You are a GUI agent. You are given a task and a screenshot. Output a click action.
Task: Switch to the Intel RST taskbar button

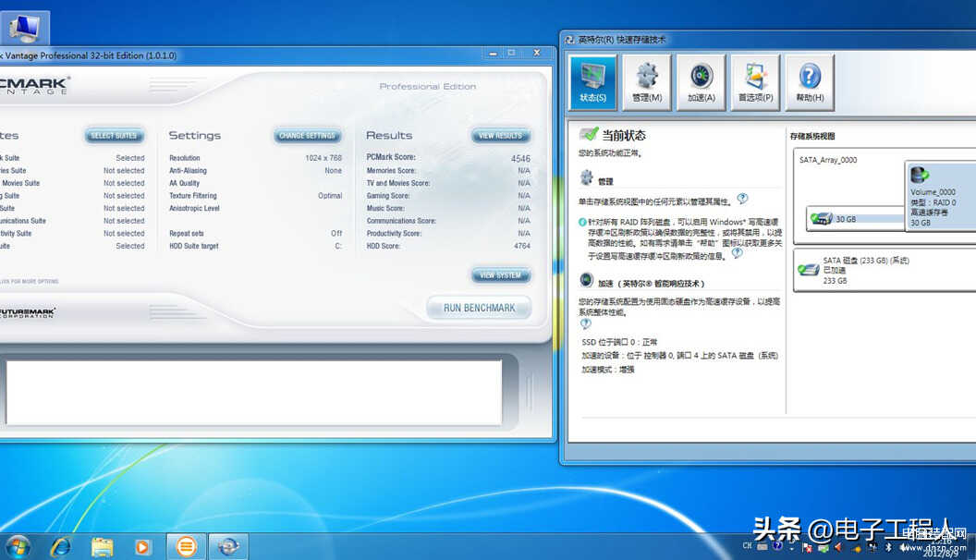point(227,547)
